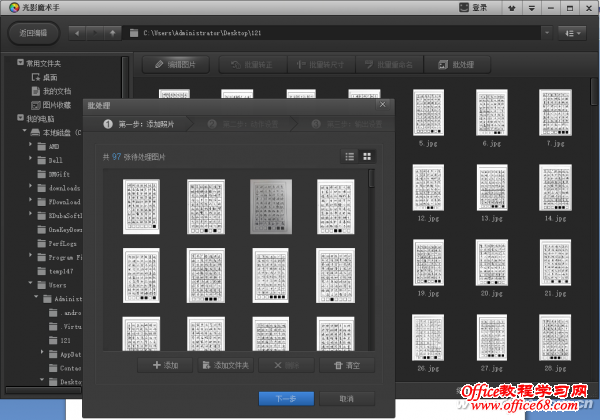Navigate back with the left arrow button
This screenshot has height=420, width=600.
(x=76, y=33)
